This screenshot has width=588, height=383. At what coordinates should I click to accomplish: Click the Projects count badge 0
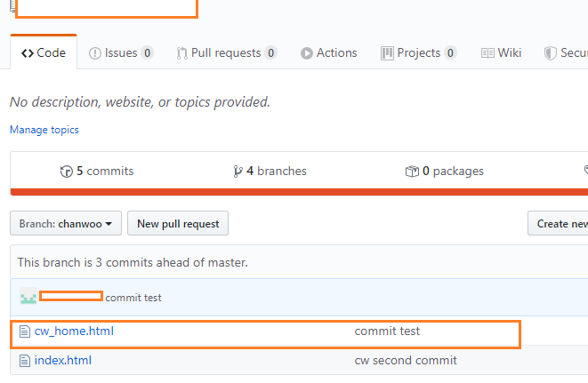click(x=450, y=52)
